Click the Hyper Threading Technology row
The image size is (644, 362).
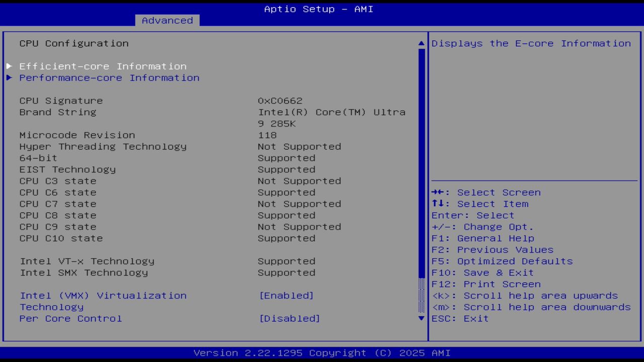click(103, 146)
